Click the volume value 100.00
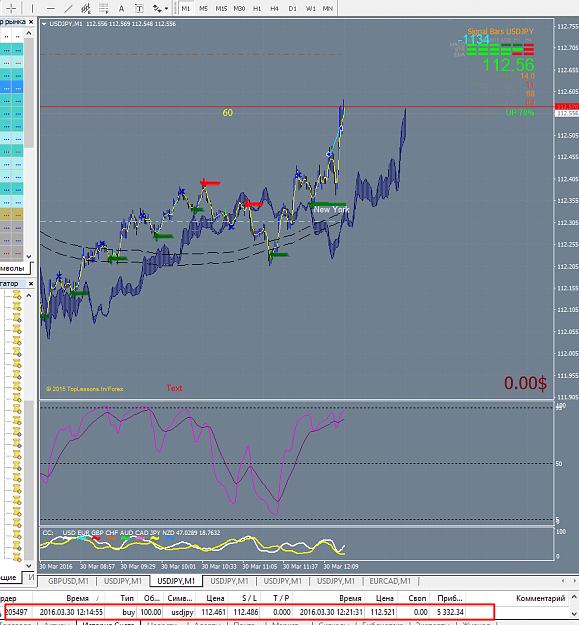 (x=151, y=612)
